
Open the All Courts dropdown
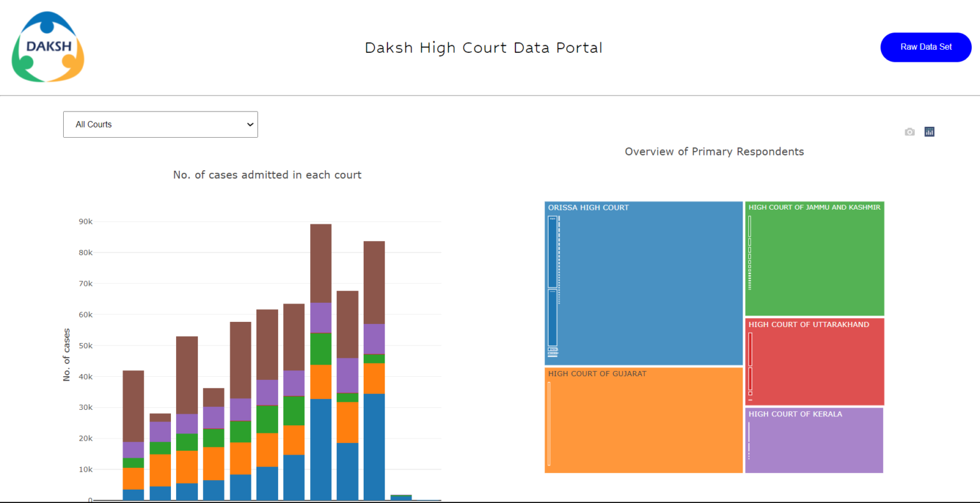click(160, 124)
